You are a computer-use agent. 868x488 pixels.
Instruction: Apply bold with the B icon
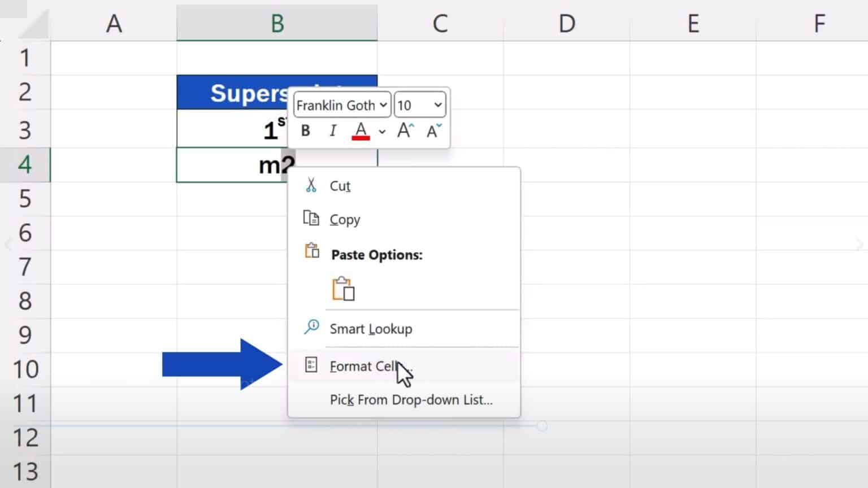click(x=305, y=131)
